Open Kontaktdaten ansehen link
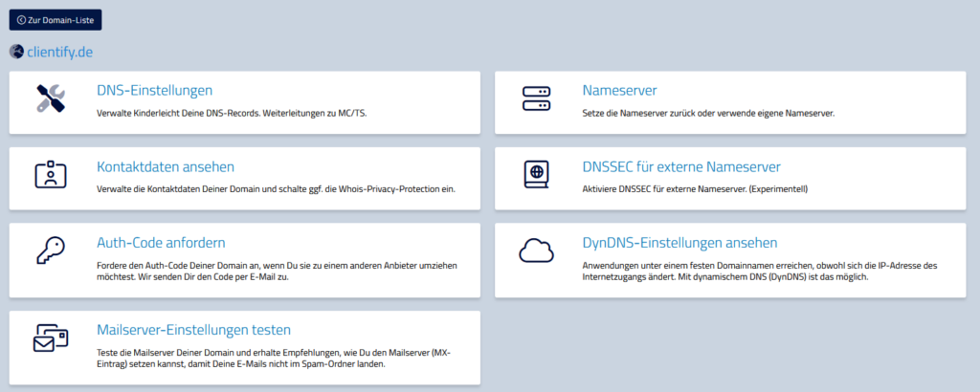Image resolution: width=980 pixels, height=392 pixels. pos(166,166)
